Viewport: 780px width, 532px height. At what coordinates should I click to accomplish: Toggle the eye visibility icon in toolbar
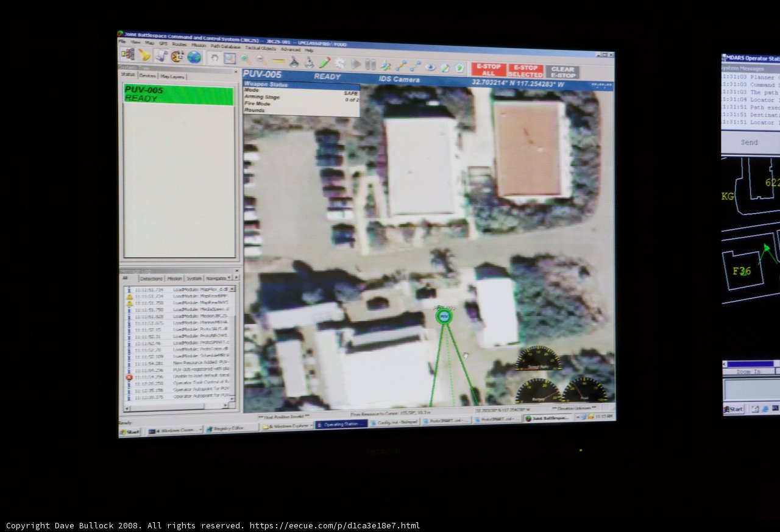[x=430, y=67]
